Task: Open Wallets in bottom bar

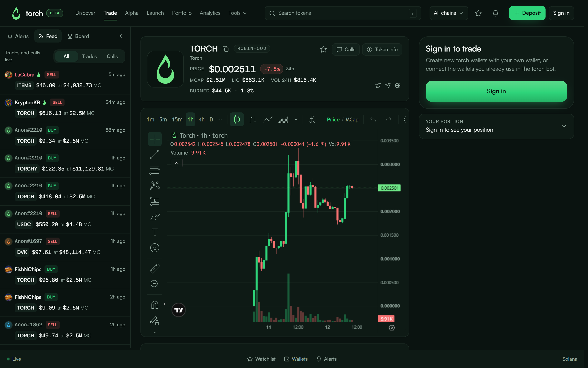Action: coord(296,359)
